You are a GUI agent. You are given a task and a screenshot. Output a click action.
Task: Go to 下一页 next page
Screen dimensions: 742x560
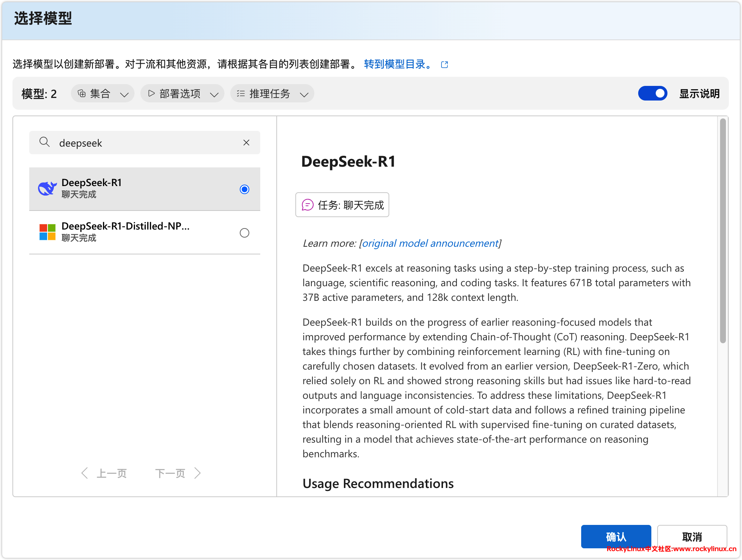[178, 473]
